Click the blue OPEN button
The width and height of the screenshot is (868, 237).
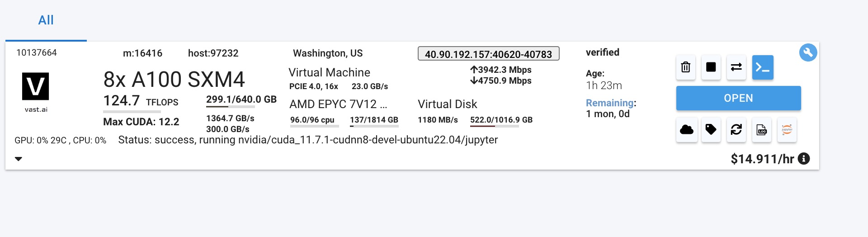point(739,98)
